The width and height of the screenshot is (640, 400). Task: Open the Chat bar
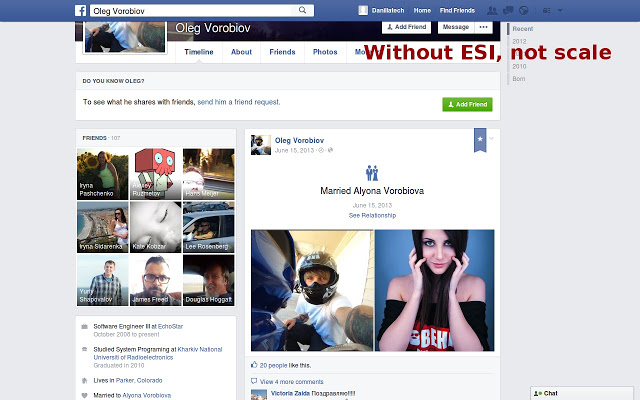[x=582, y=393]
